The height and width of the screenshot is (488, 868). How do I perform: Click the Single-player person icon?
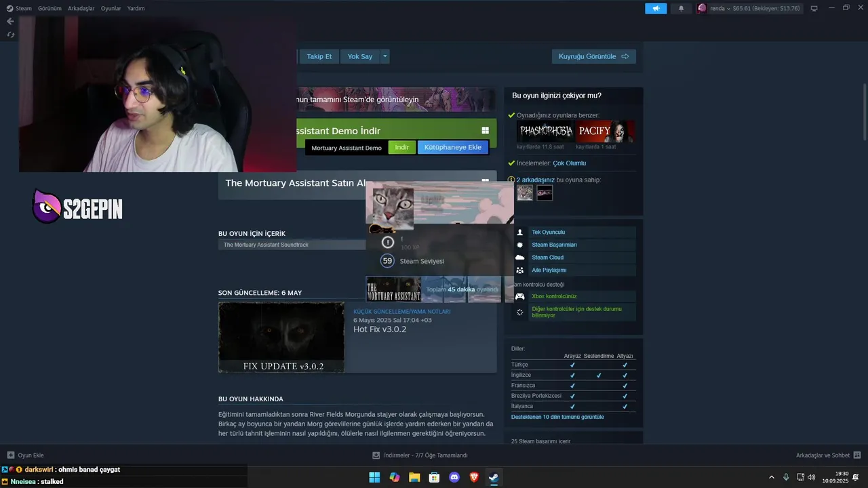coord(520,232)
